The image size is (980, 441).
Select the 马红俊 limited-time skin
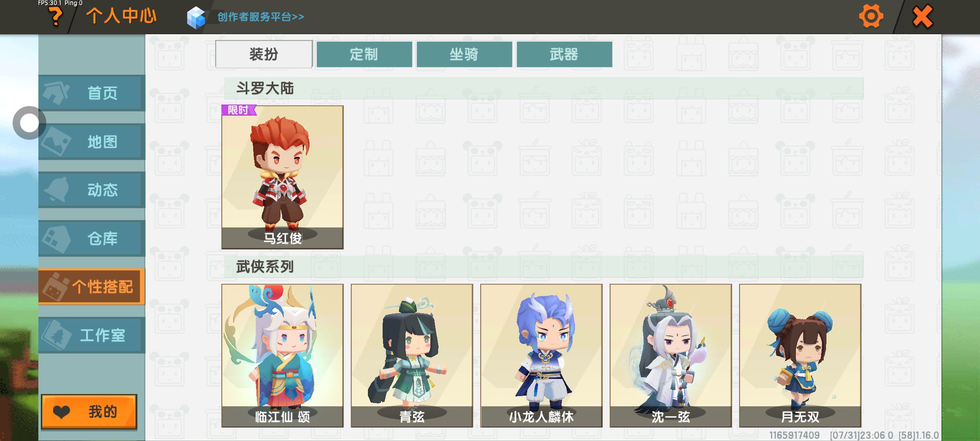tap(283, 177)
